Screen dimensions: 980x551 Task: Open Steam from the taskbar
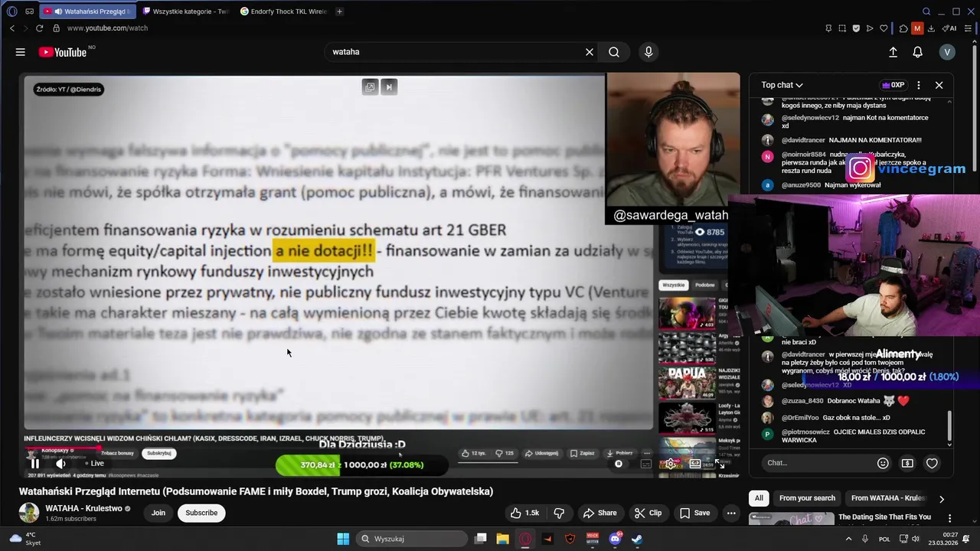(x=637, y=539)
